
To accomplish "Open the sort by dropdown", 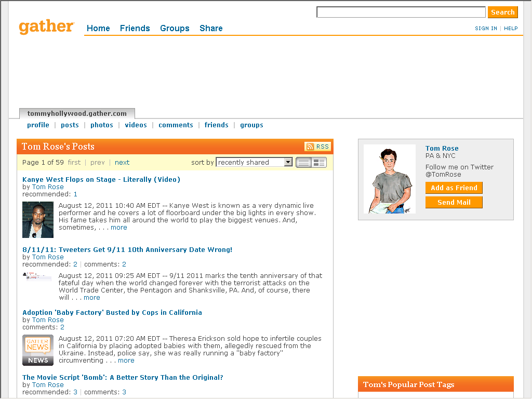I will pos(254,162).
